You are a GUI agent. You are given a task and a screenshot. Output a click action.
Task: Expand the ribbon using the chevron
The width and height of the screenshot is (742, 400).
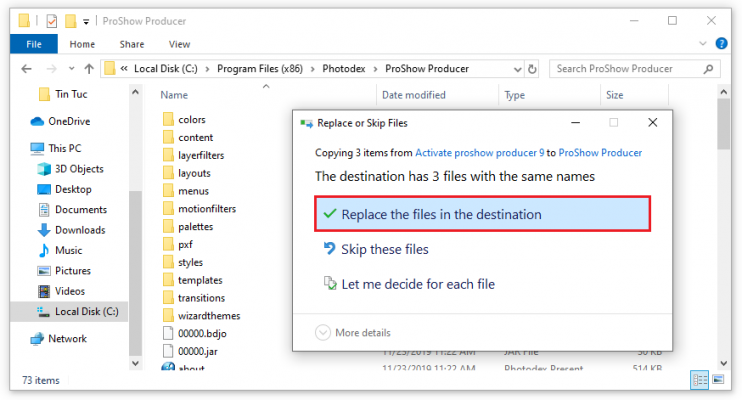coord(705,44)
